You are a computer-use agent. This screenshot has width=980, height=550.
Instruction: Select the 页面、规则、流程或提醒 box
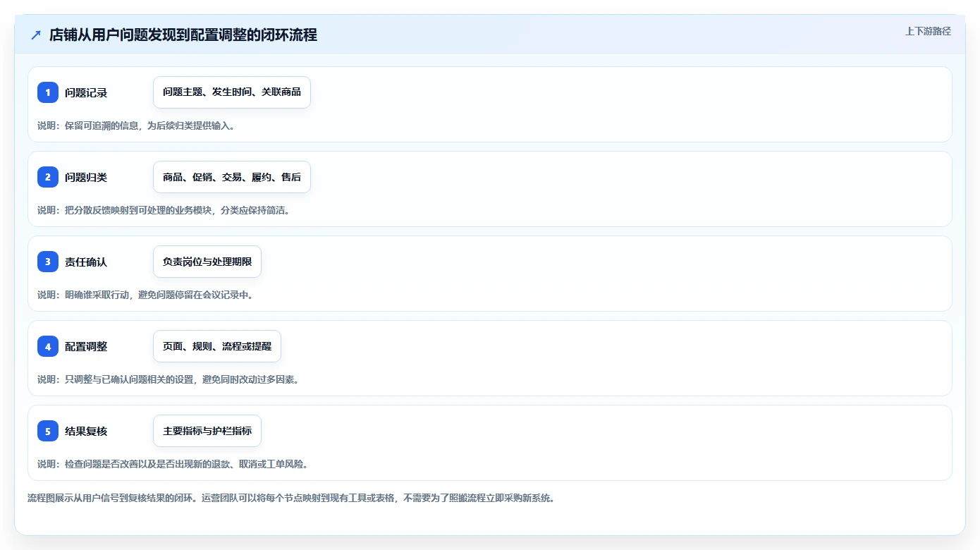click(x=217, y=346)
